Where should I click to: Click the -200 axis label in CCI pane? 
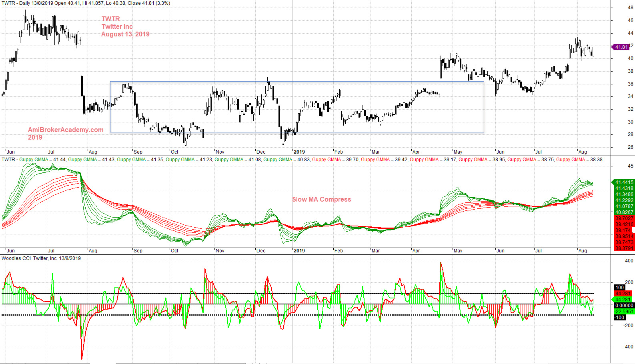pos(628,326)
